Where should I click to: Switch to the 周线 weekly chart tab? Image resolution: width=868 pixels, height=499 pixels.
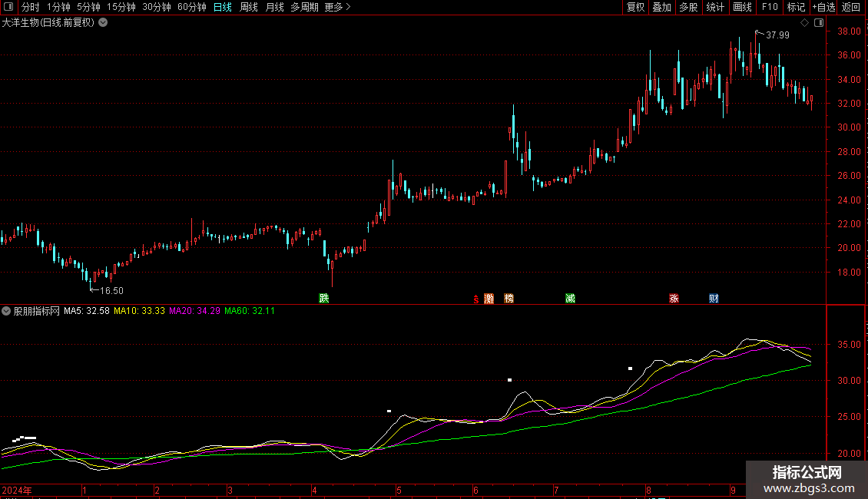click(249, 7)
